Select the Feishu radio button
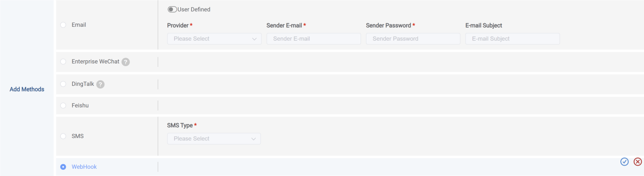The image size is (644, 176). 63,106
